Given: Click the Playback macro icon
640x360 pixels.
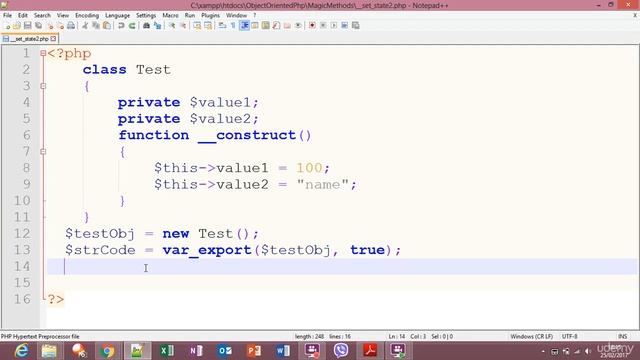Looking at the screenshot, I should [x=334, y=26].
